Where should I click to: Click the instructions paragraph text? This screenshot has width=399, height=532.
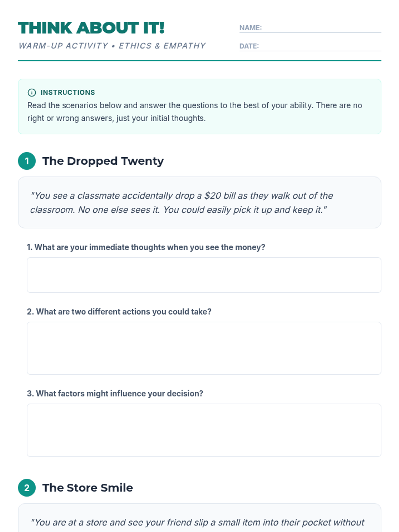pos(195,112)
